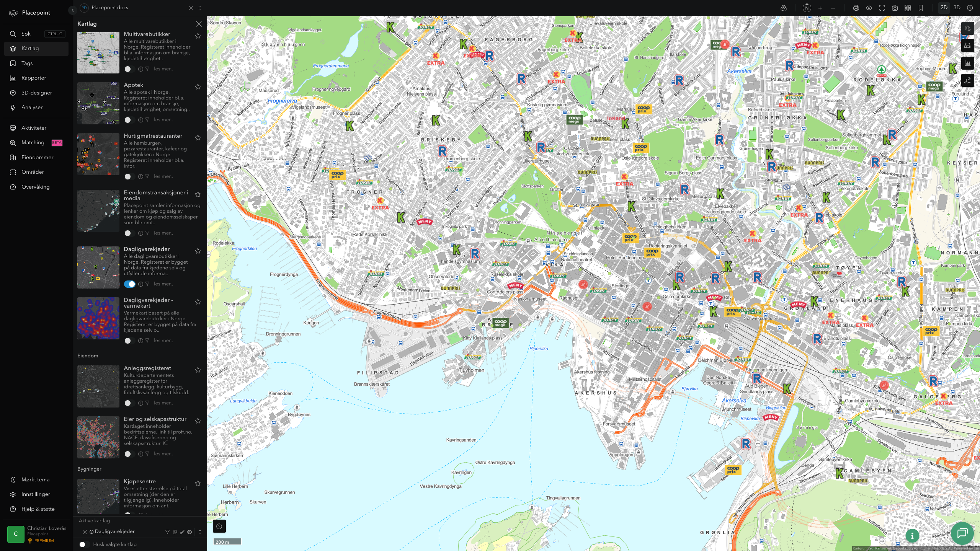
Task: Expand 'les mer..' for Eier og selskapsstruktur
Action: click(163, 454)
